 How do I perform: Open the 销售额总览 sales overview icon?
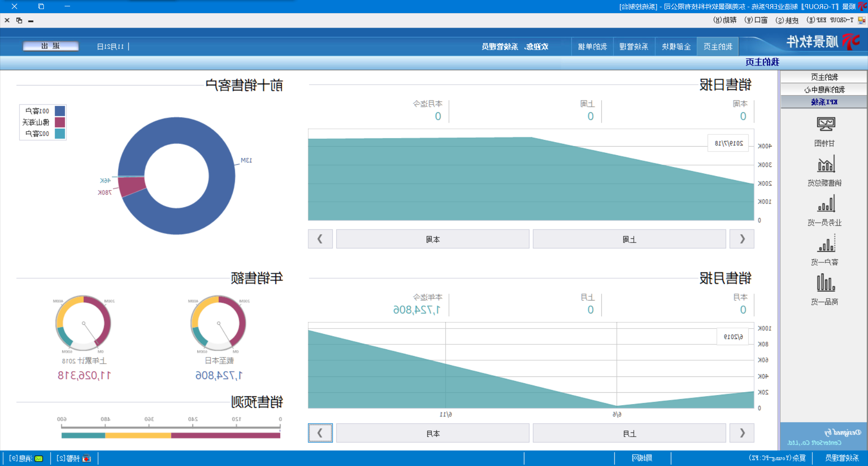tap(826, 165)
